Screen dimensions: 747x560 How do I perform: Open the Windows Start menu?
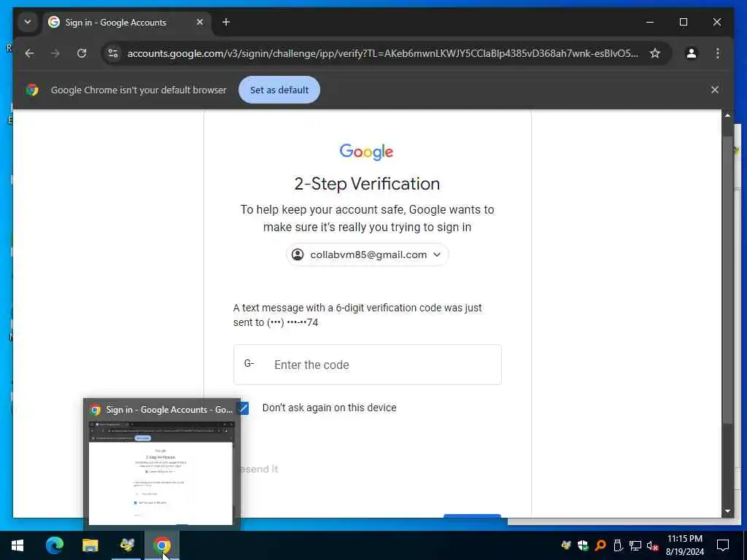(18, 545)
